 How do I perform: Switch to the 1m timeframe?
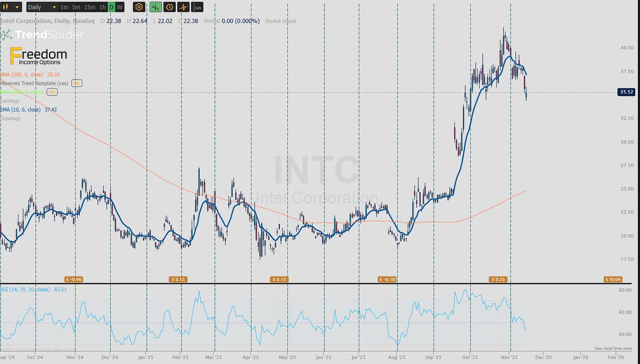tap(65, 7)
